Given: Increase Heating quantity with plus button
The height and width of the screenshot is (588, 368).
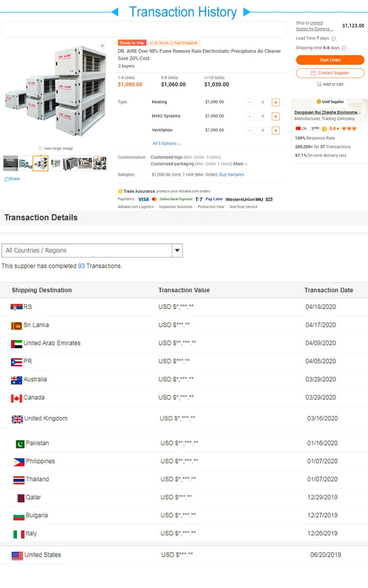Looking at the screenshot, I should [276, 102].
